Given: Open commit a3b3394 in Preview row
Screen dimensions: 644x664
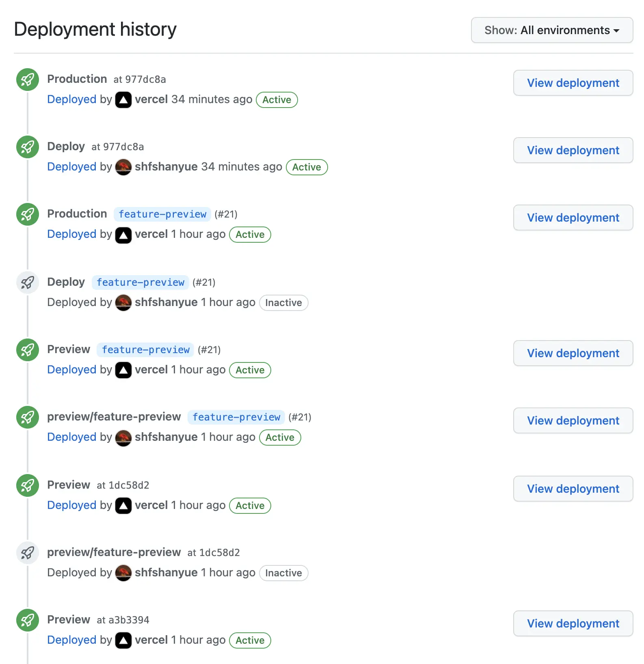Looking at the screenshot, I should pyautogui.click(x=129, y=620).
